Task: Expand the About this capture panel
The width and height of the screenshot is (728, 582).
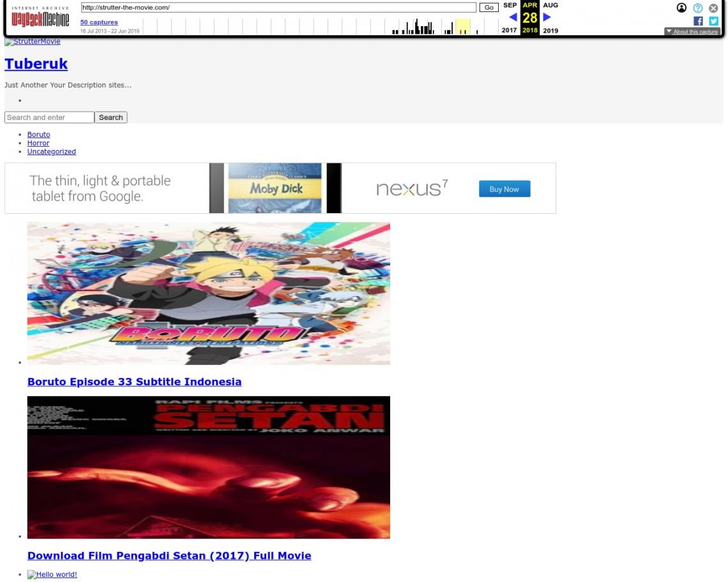Action: pyautogui.click(x=692, y=31)
